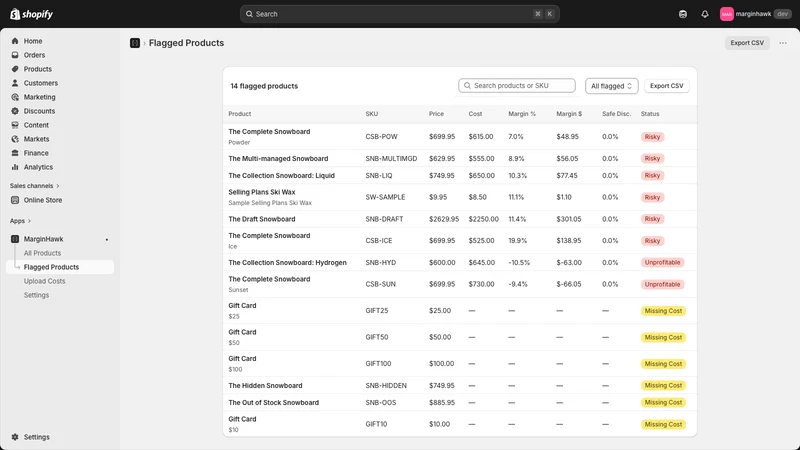Image resolution: width=800 pixels, height=450 pixels.
Task: Click the MarginHawk breadcrumb app icon
Action: point(135,43)
